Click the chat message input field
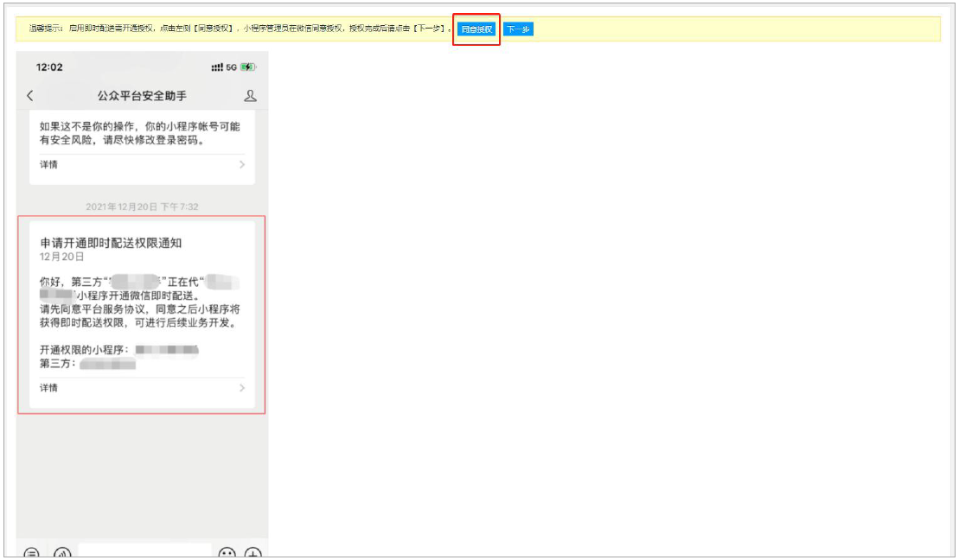 (x=144, y=551)
